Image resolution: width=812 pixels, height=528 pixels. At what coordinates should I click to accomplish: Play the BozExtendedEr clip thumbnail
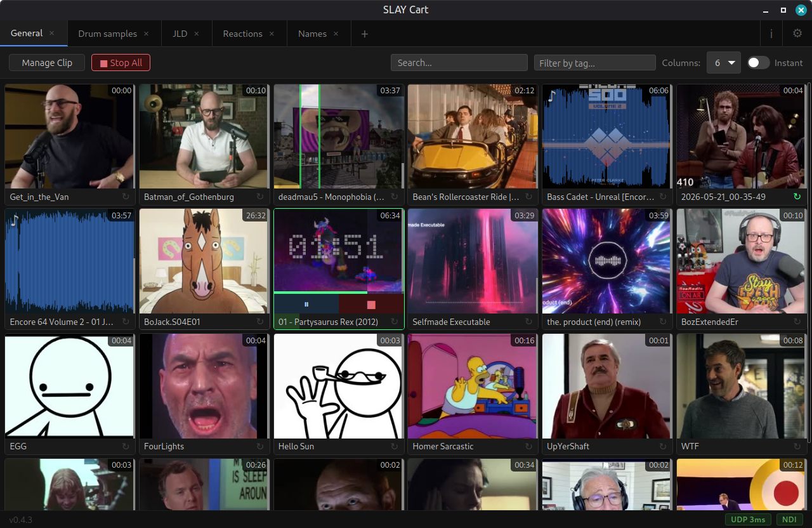pyautogui.click(x=741, y=261)
